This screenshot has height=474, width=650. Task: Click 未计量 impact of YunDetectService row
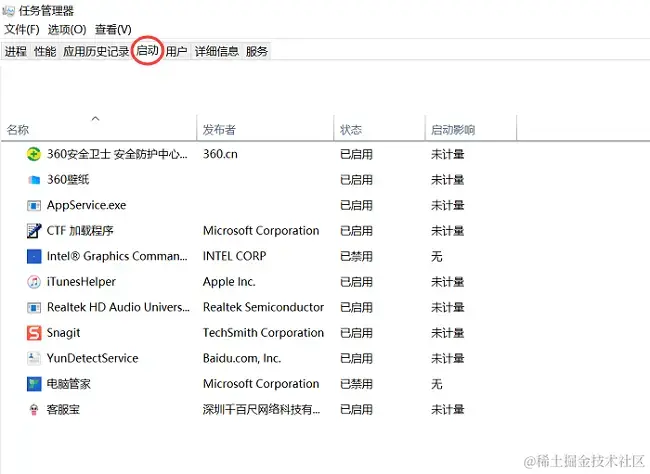coord(447,358)
